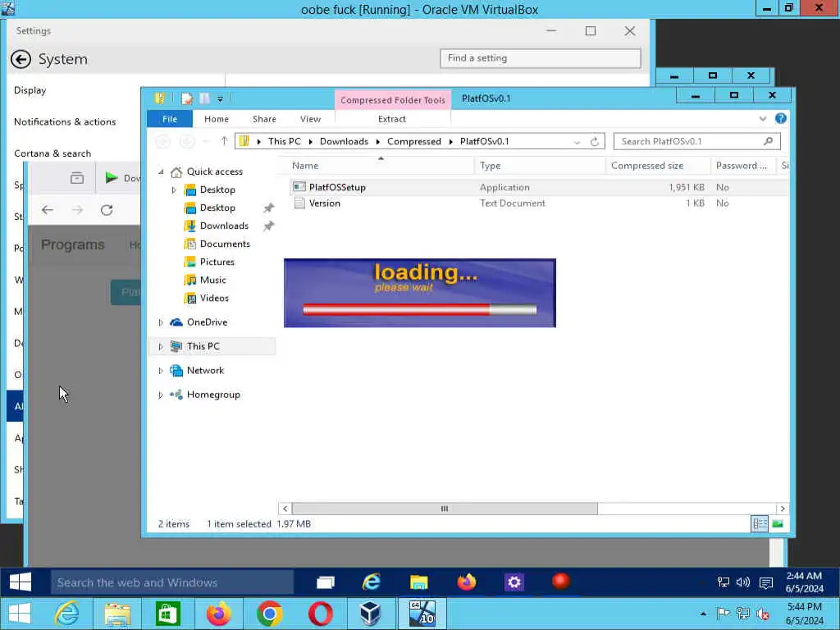Expand the Homegroup tree node
Screen dimensions: 840x630
coord(161,395)
